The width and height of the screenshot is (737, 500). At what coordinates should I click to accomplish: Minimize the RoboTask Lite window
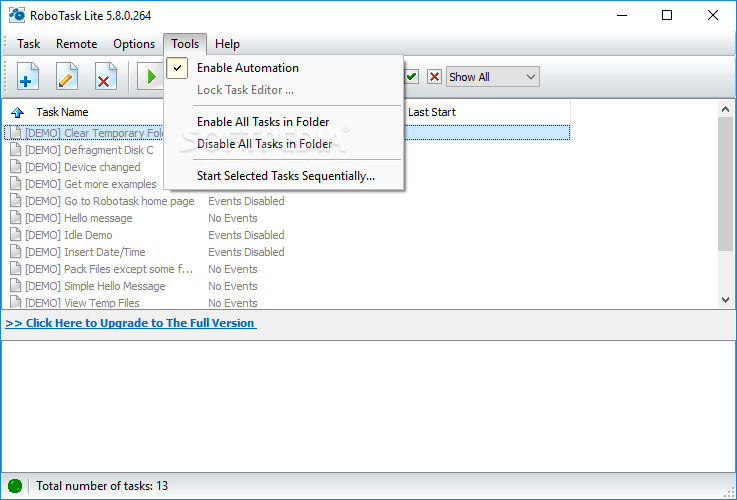pos(622,15)
